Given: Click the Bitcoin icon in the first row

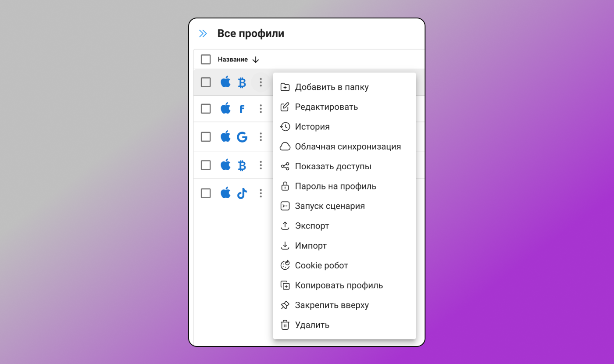Looking at the screenshot, I should click(x=242, y=82).
